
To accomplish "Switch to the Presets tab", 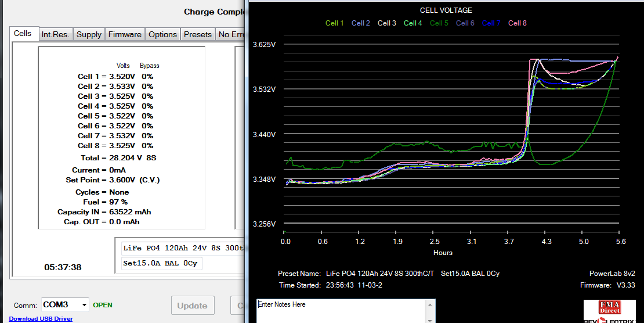I will (198, 34).
